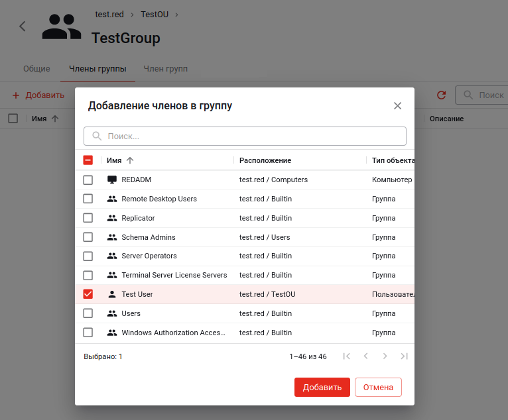Go to the first page of results

(x=346, y=356)
